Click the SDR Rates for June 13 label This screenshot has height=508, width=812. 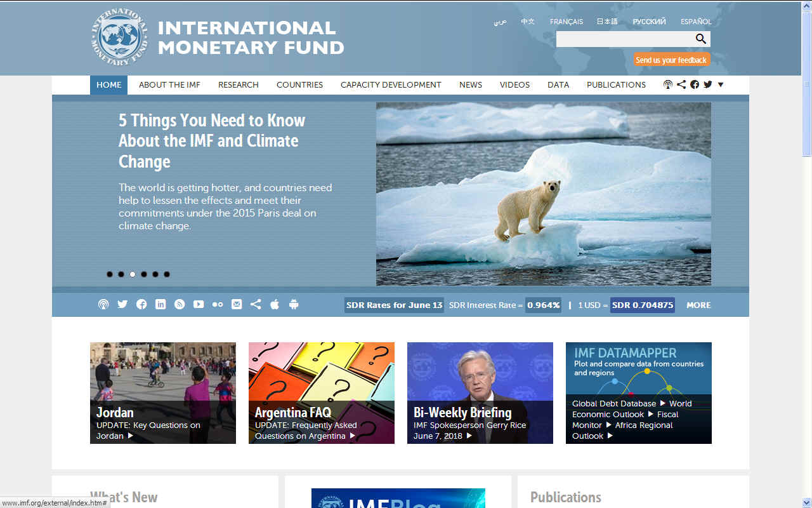(x=394, y=305)
